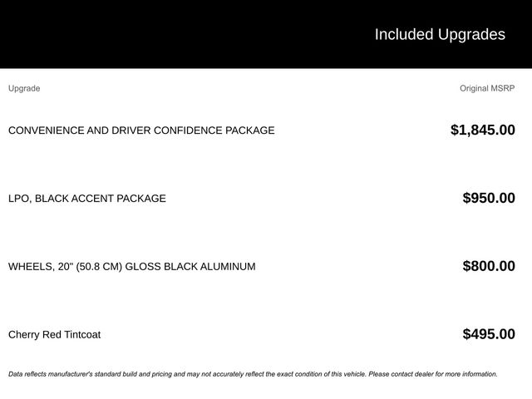Viewport: 532px width, 399px height.
Task: Click the $800.00 price
Action: pos(489,266)
